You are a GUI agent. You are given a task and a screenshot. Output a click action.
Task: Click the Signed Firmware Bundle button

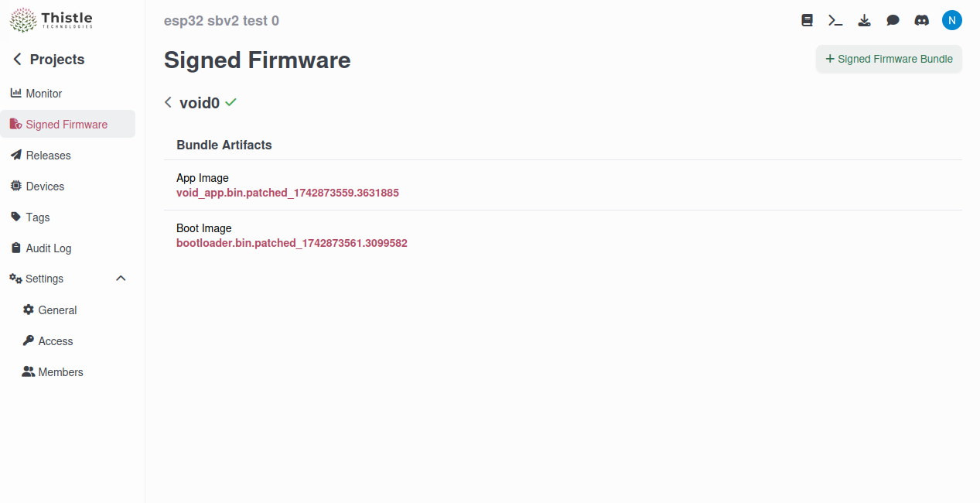click(889, 59)
